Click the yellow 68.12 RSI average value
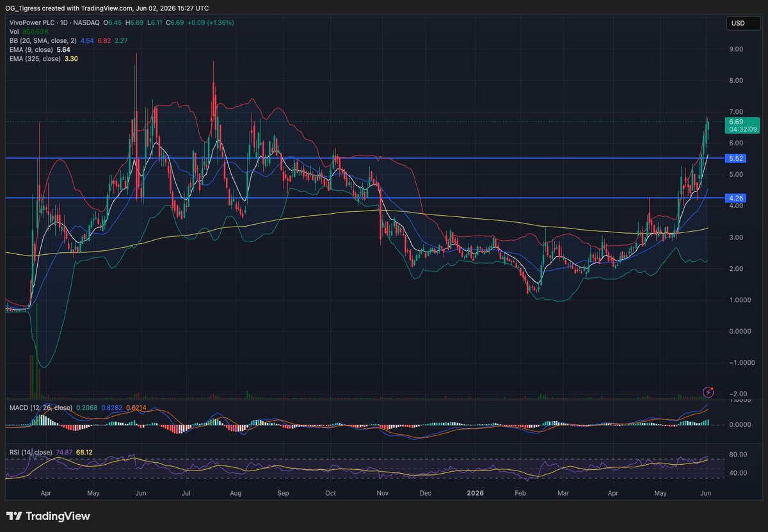The image size is (768, 532). 84,452
